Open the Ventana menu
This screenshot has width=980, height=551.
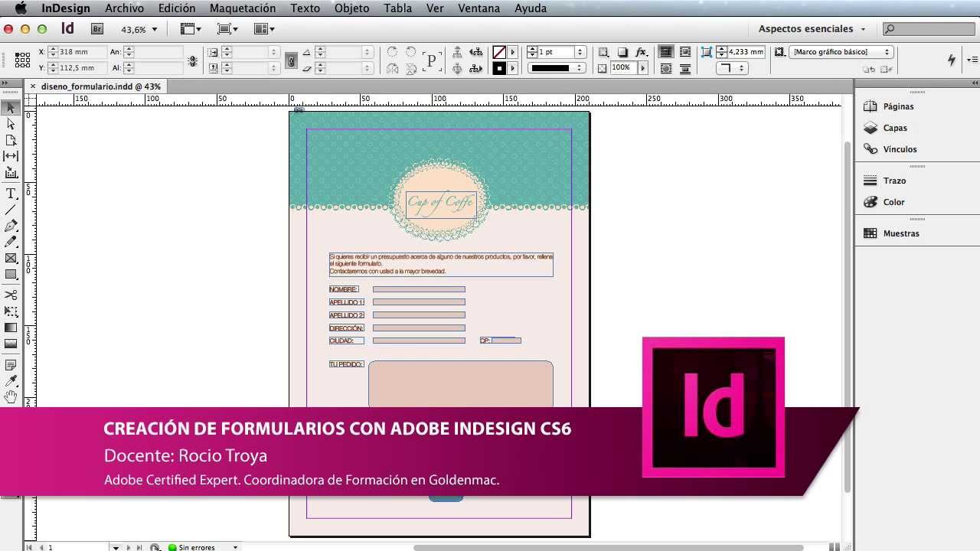coord(479,8)
